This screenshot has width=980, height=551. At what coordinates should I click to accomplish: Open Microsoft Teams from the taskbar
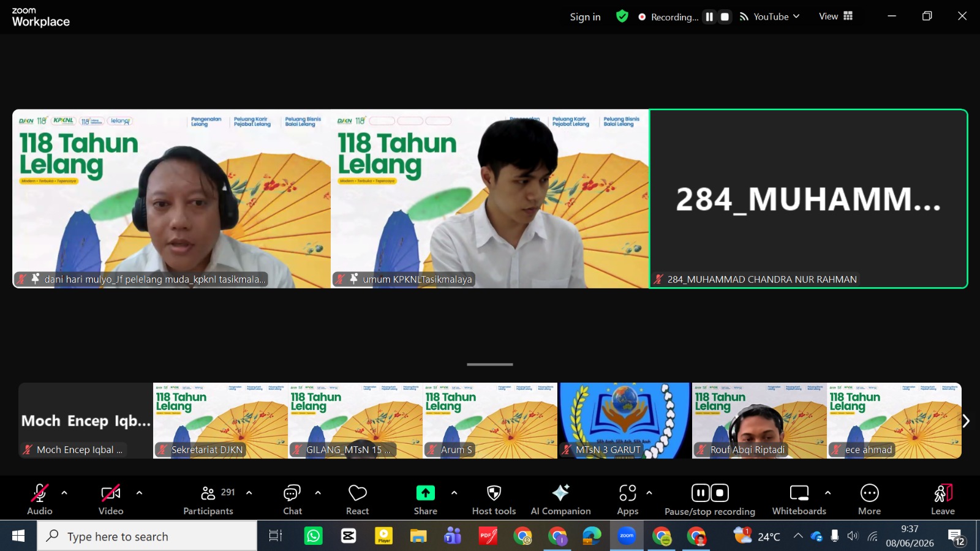click(453, 536)
